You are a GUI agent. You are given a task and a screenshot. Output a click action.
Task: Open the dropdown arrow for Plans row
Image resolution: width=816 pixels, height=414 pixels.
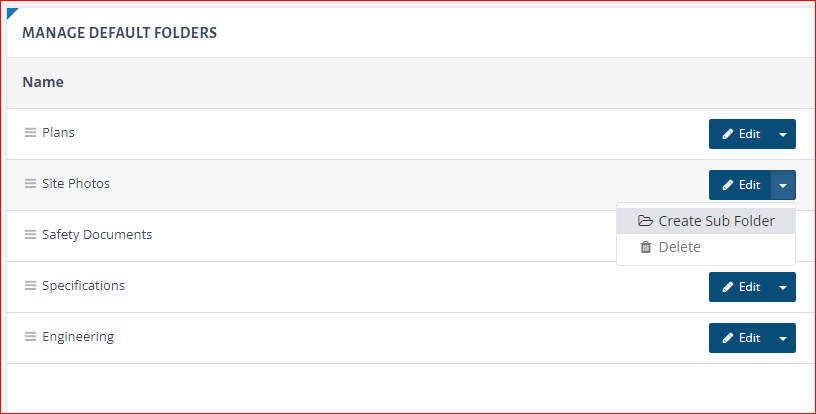(x=783, y=134)
